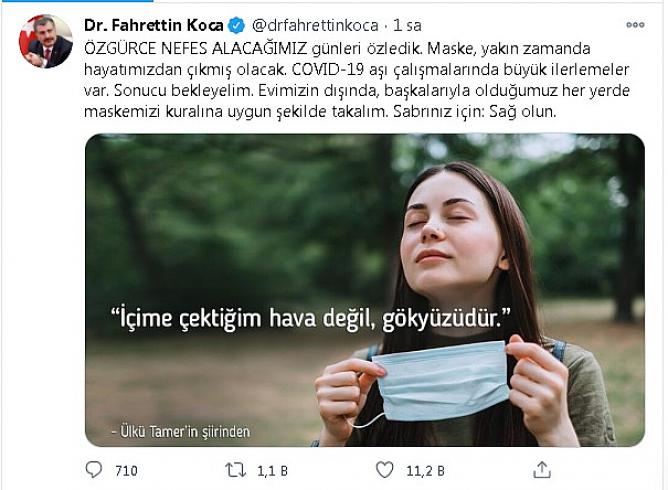The image size is (668, 490).
Task: Click the 1,1 B retweet count
Action: (272, 471)
